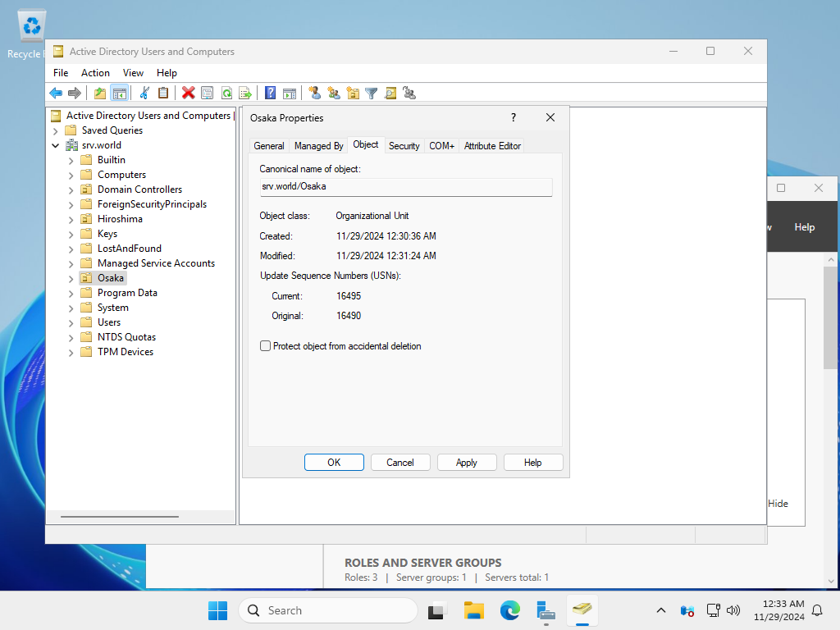Viewport: 840px width, 630px height.
Task: Open the Security tab
Action: [x=404, y=146]
